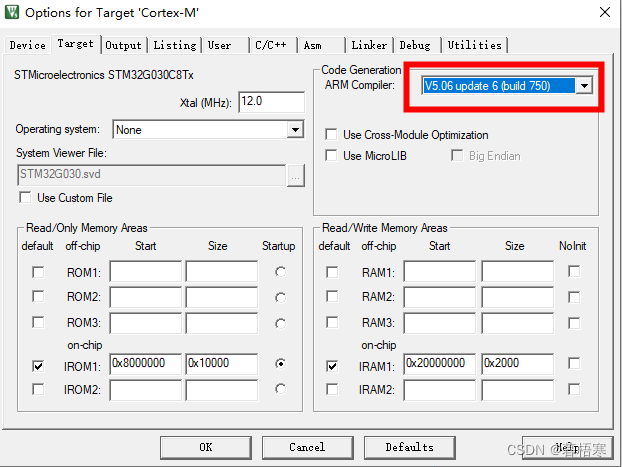The image size is (622, 467).
Task: Click the RAM2 Size field
Action: (518, 297)
